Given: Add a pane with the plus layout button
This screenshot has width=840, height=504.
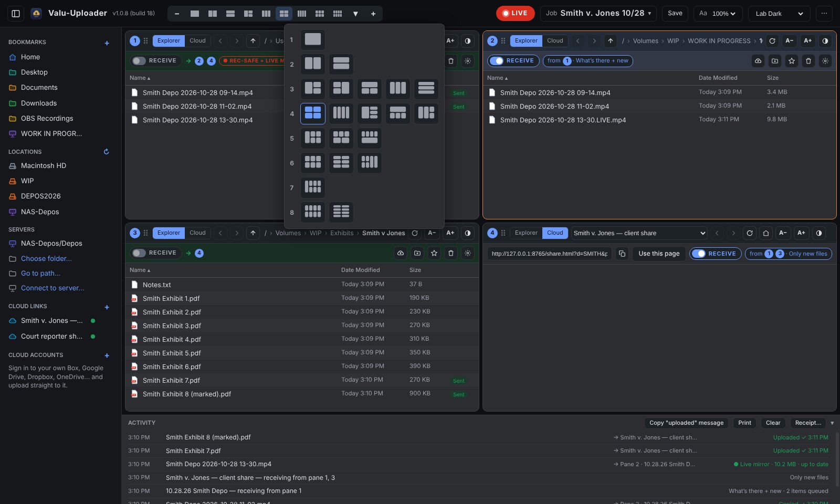Looking at the screenshot, I should pos(373,14).
